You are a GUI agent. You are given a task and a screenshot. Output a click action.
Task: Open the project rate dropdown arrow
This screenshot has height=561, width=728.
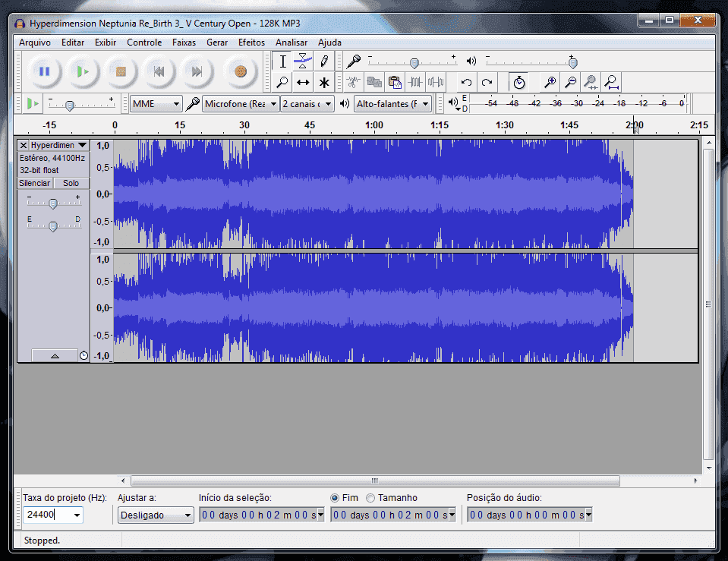77,515
